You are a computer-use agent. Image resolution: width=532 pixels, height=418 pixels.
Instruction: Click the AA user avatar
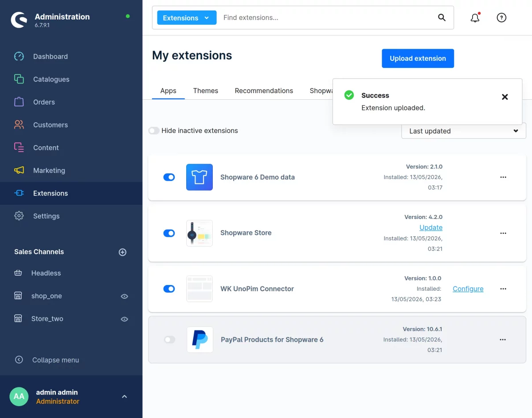pyautogui.click(x=19, y=397)
